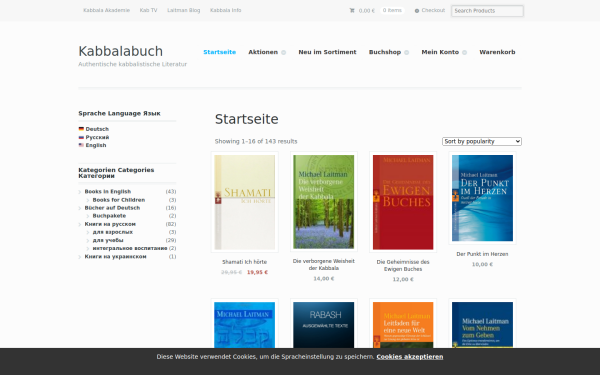The image size is (600, 375).
Task: Click the Shamati Ich hörte title
Action: click(245, 262)
